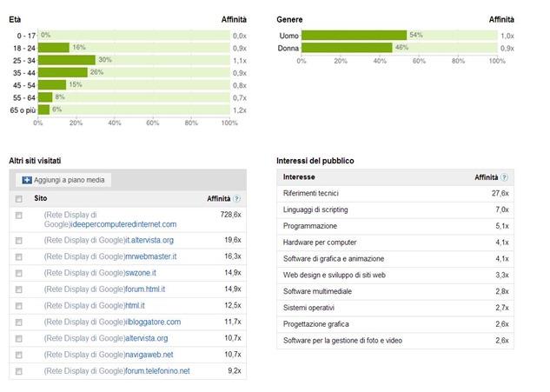Check the box for ideepercomputeredinternet.com
Screen dimensions: 550x392
point(19,216)
